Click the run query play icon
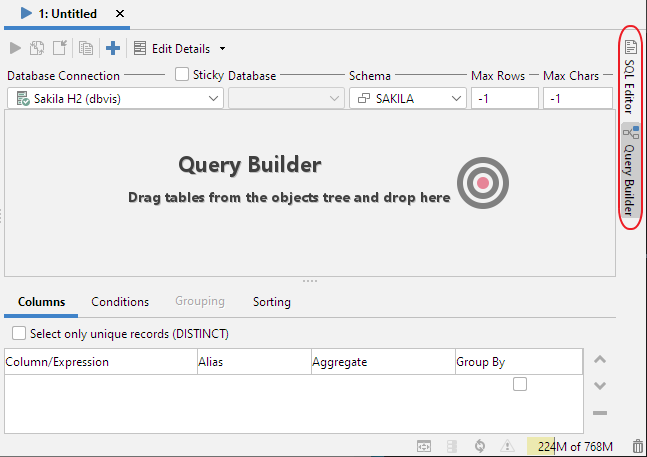 point(15,48)
